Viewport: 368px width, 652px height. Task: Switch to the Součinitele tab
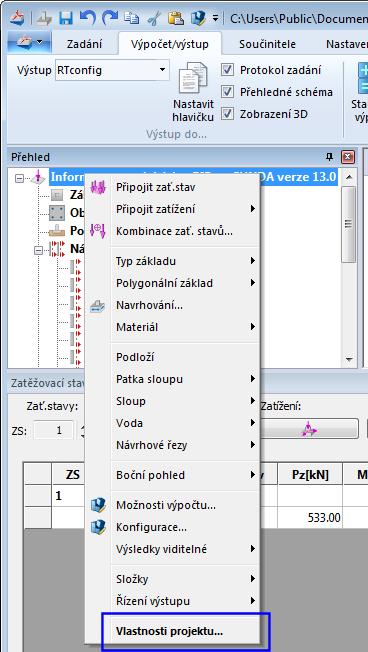coord(267,44)
